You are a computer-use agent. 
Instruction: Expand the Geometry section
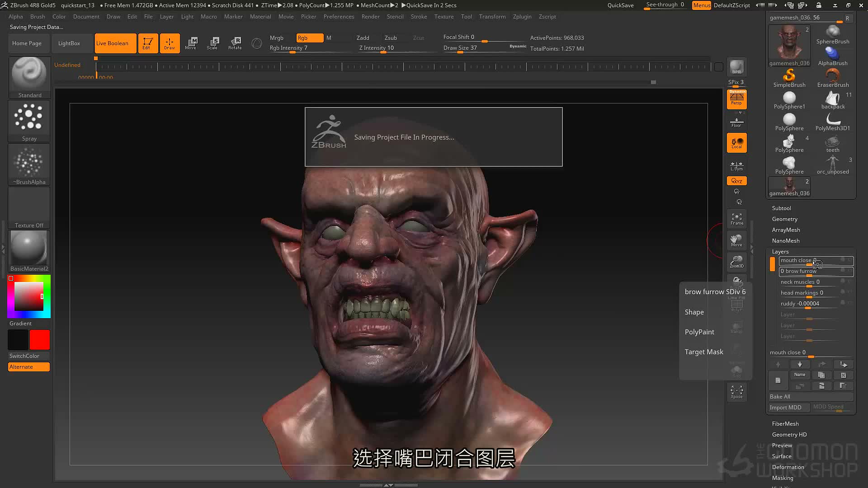point(784,219)
